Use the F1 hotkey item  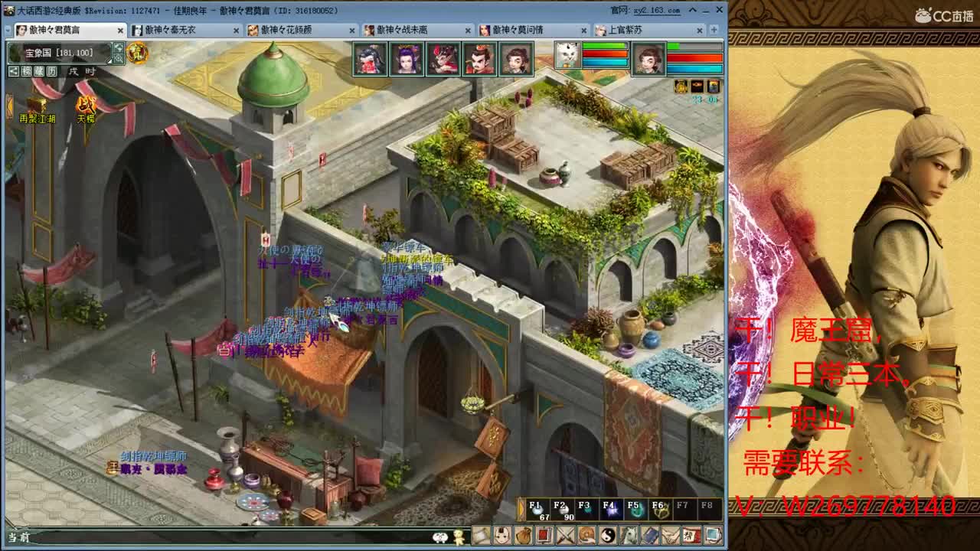(537, 510)
